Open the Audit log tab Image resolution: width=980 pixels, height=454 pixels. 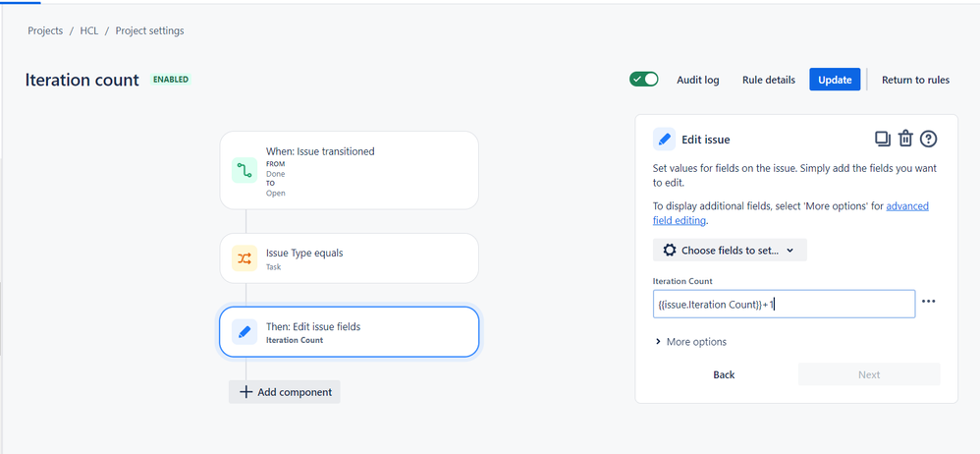pos(697,80)
